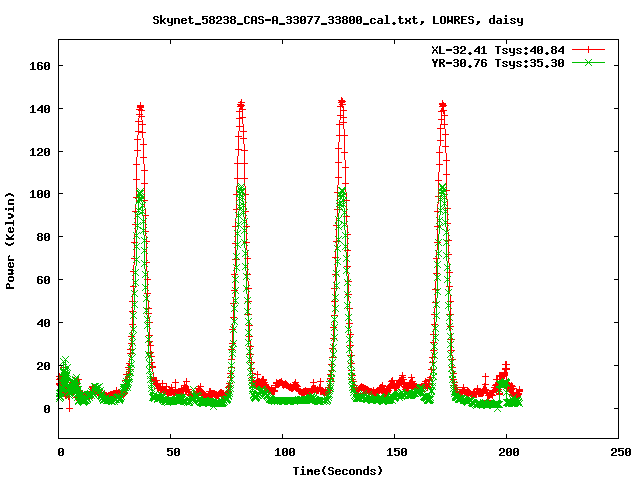Click the red peak near 125 seconds
The image size is (640, 480).
[x=342, y=102]
